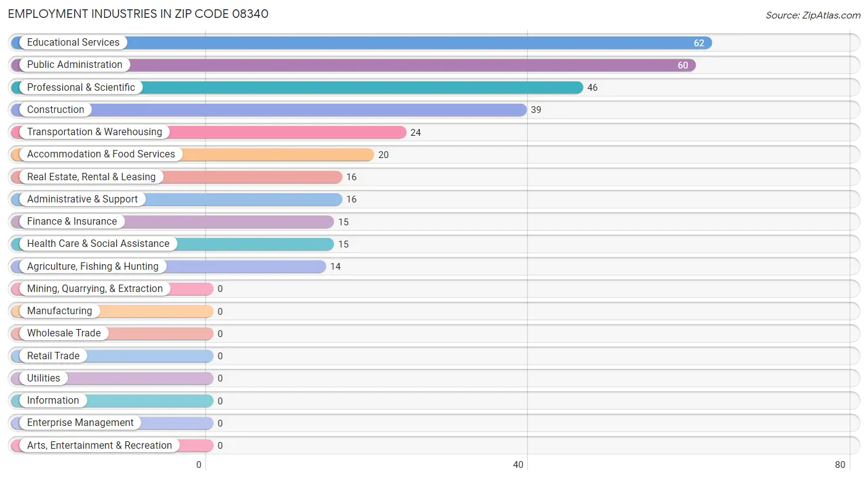Click the Professional & Scientific label

(x=81, y=88)
